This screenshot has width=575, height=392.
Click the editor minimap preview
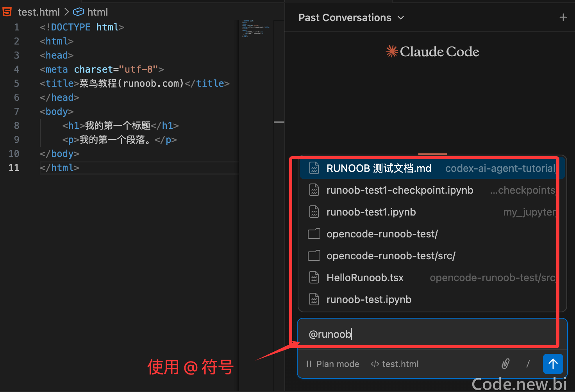click(x=256, y=29)
